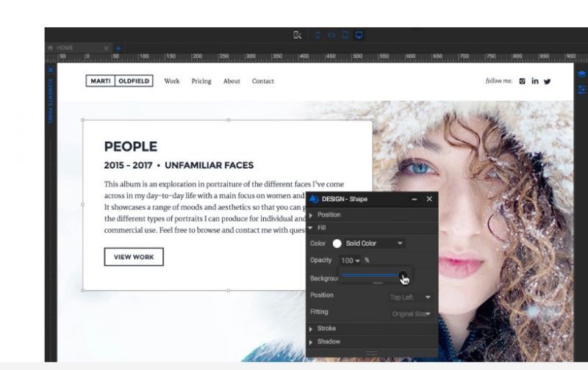
Task: Expand the Position section
Action: 328,214
